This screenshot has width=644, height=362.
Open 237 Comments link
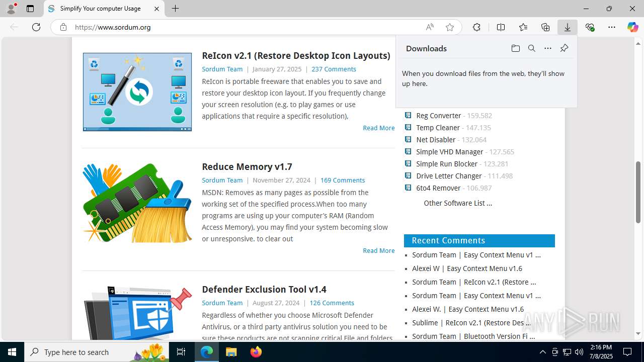[334, 69]
